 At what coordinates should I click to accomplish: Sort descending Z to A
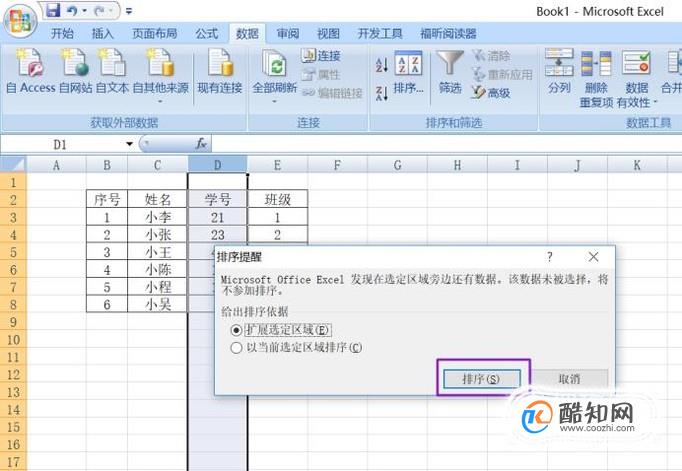click(x=382, y=93)
